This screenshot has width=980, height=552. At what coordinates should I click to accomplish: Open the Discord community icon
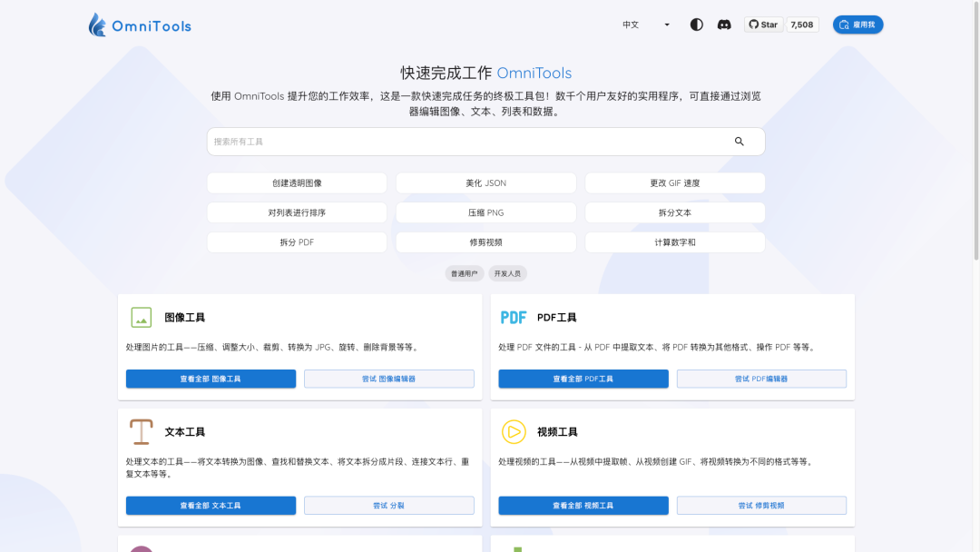coord(724,25)
